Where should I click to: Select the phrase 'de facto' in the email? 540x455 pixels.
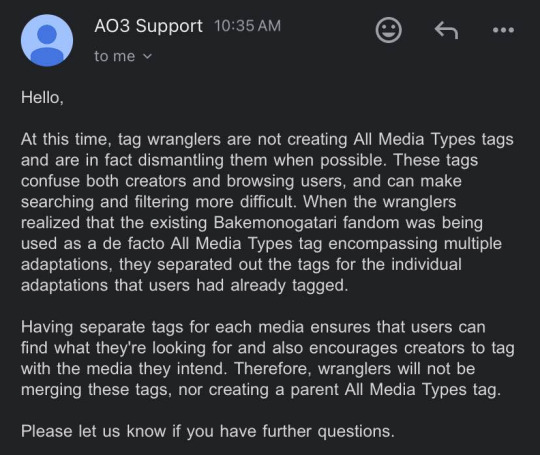point(133,244)
